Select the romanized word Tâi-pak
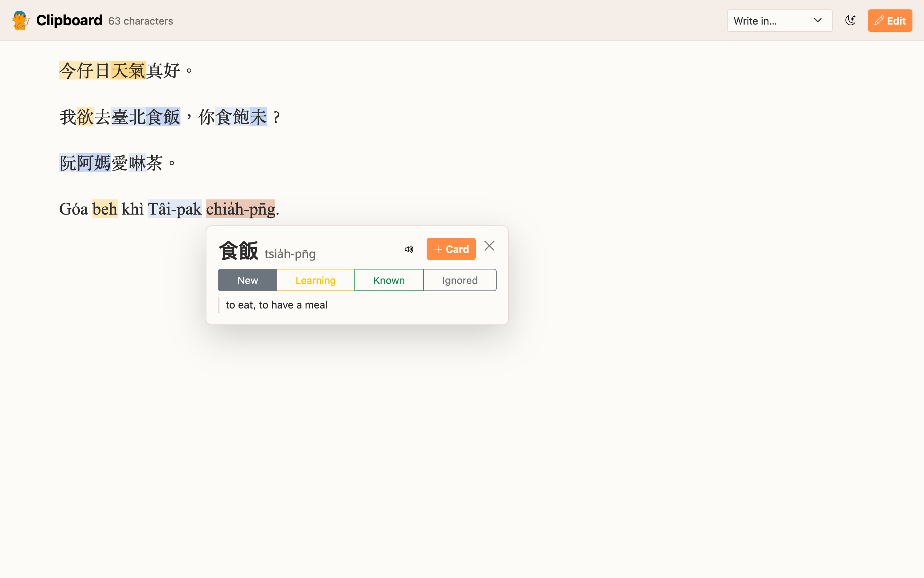924x578 pixels. (175, 209)
